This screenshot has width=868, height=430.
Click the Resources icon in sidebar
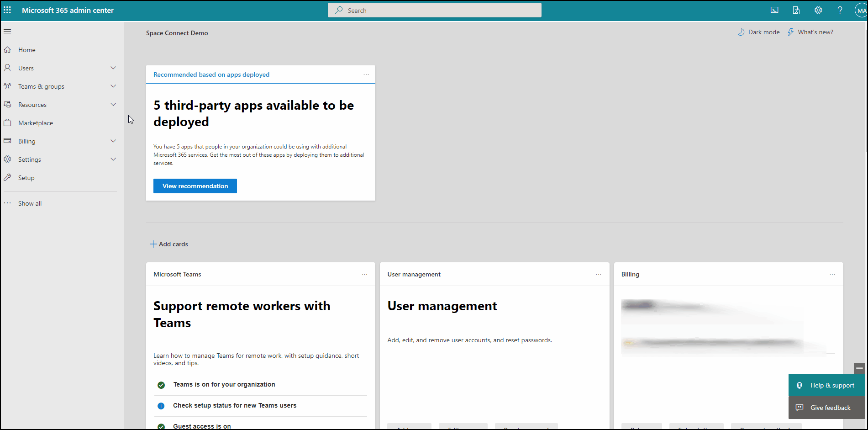click(7, 105)
